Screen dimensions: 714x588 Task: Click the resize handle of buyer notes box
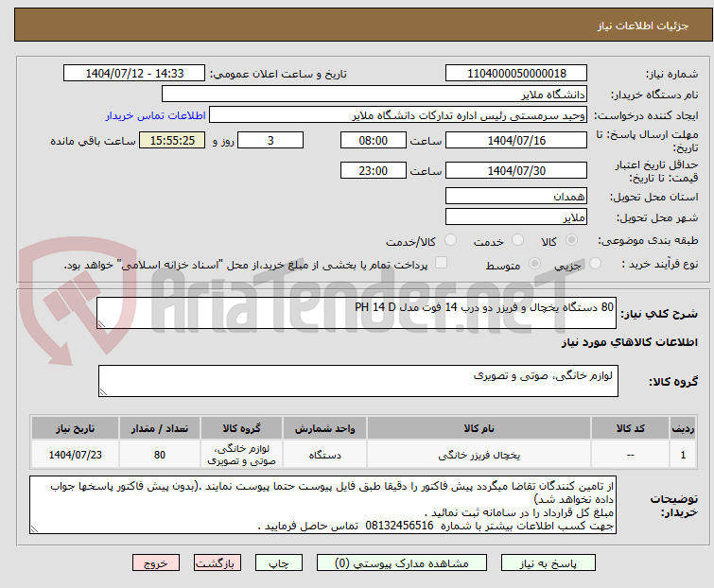[34, 528]
